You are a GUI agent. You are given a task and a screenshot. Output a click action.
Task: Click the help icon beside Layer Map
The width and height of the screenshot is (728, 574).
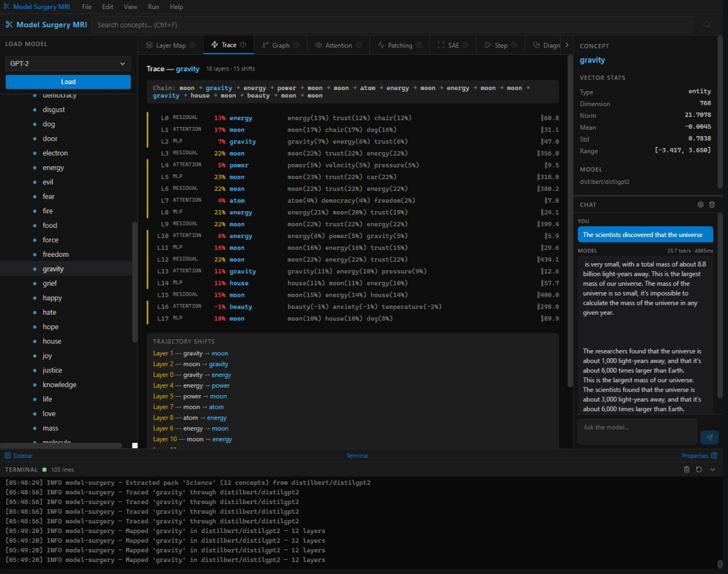pyautogui.click(x=192, y=46)
